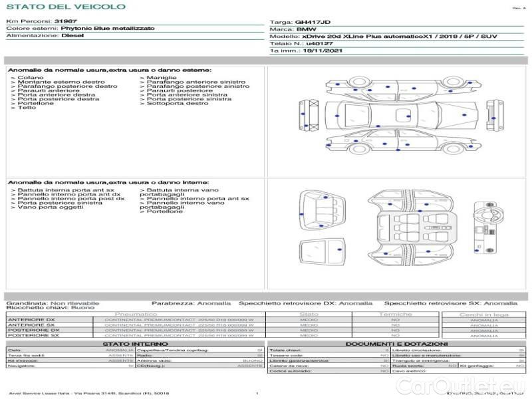Screen dimensions: 532x399
Task: Select the Targa value GH417JD
Action: tap(310, 22)
